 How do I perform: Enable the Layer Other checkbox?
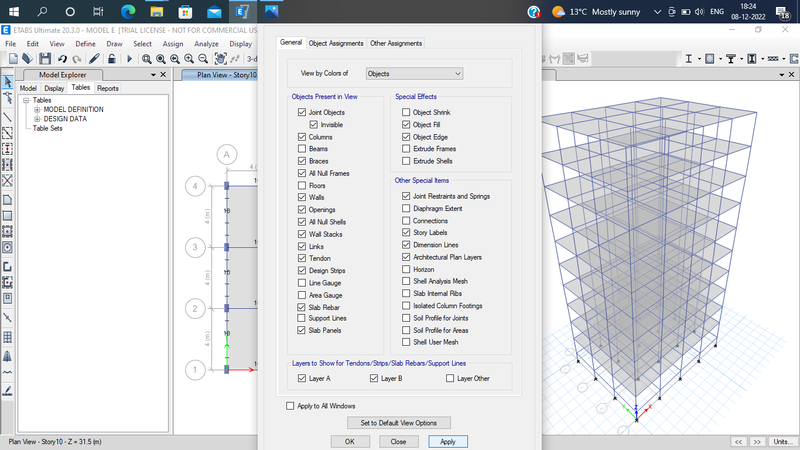pyautogui.click(x=450, y=379)
